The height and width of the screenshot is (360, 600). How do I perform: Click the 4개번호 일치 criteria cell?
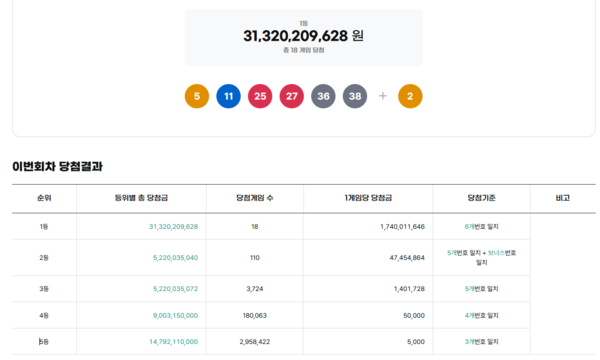point(481,315)
